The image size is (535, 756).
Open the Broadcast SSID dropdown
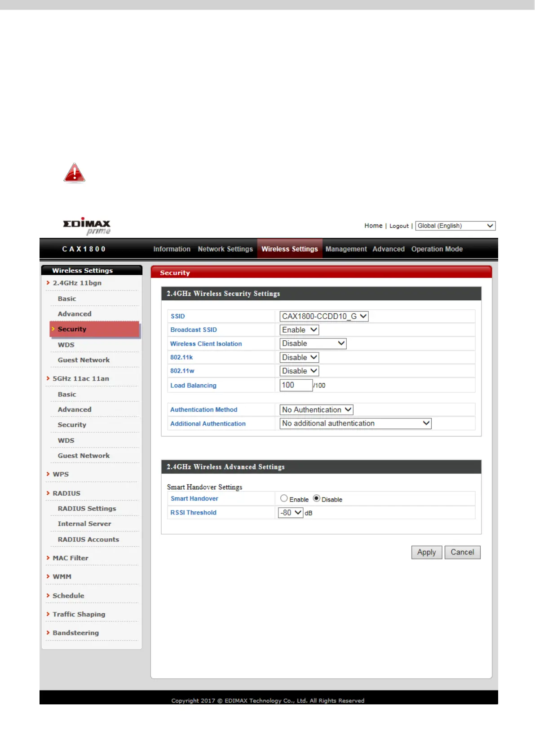(x=299, y=330)
